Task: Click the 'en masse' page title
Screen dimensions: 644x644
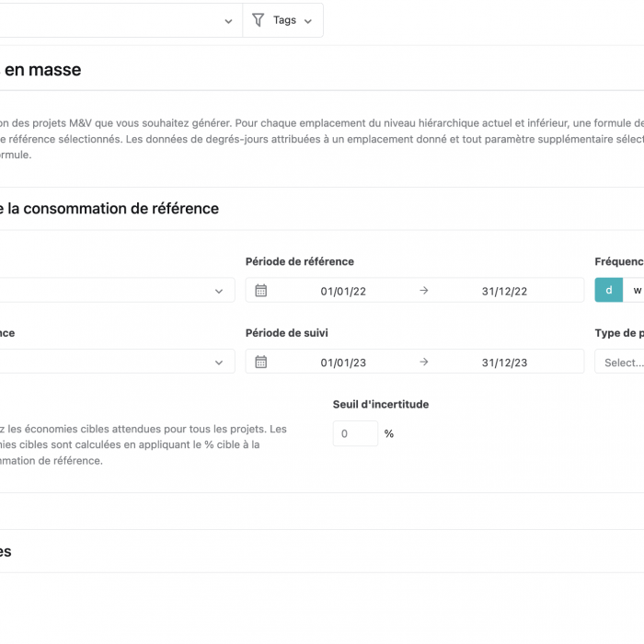Action: (42, 70)
